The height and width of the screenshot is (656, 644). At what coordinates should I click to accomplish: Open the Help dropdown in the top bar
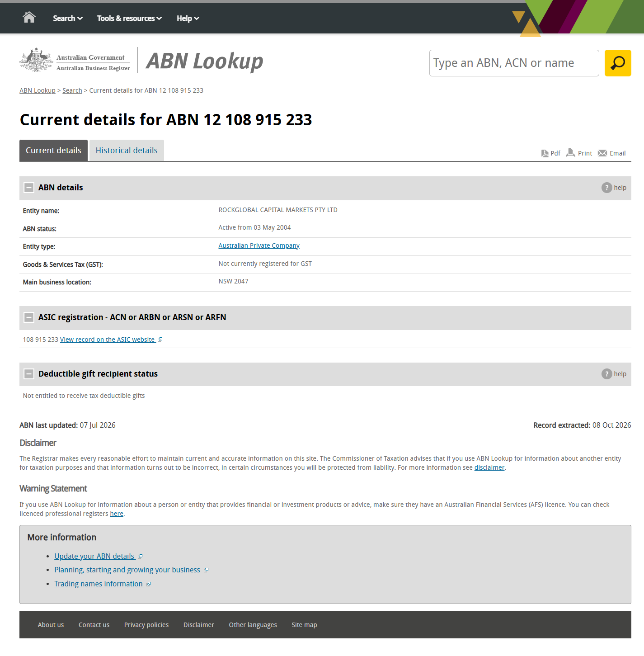tap(188, 18)
